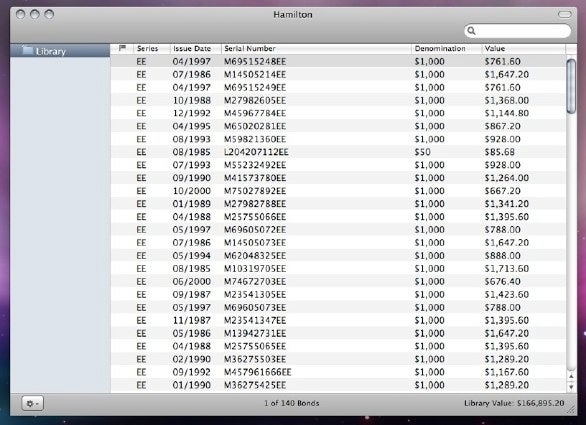Click the $867.20 value cell

(502, 126)
